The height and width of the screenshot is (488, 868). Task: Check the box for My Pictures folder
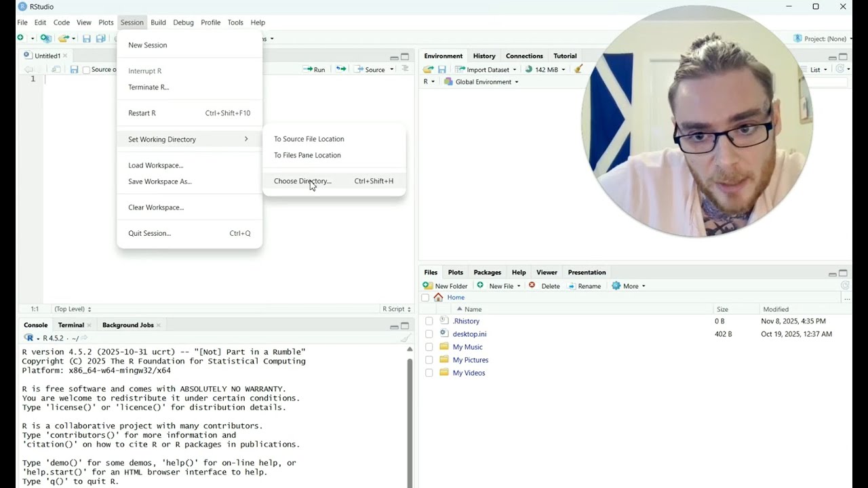tap(429, 360)
